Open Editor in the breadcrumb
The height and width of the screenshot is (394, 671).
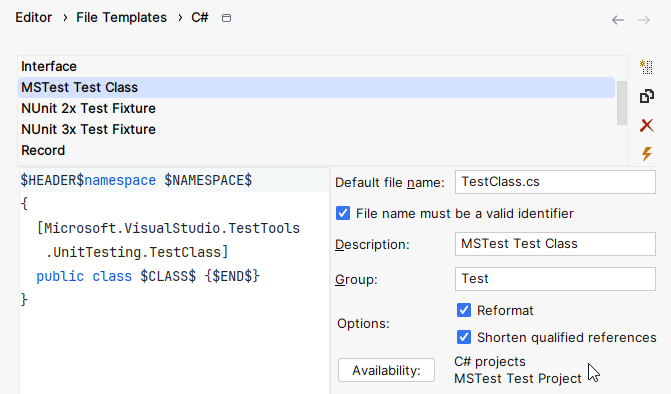click(33, 18)
